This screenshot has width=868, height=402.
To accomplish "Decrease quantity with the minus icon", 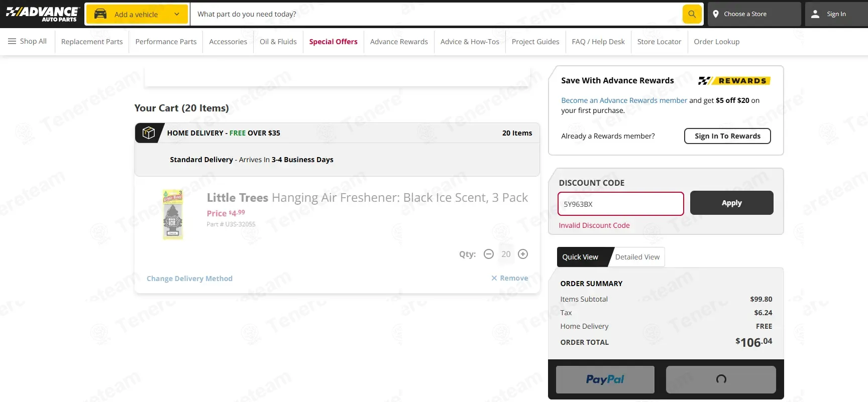I will (x=489, y=254).
